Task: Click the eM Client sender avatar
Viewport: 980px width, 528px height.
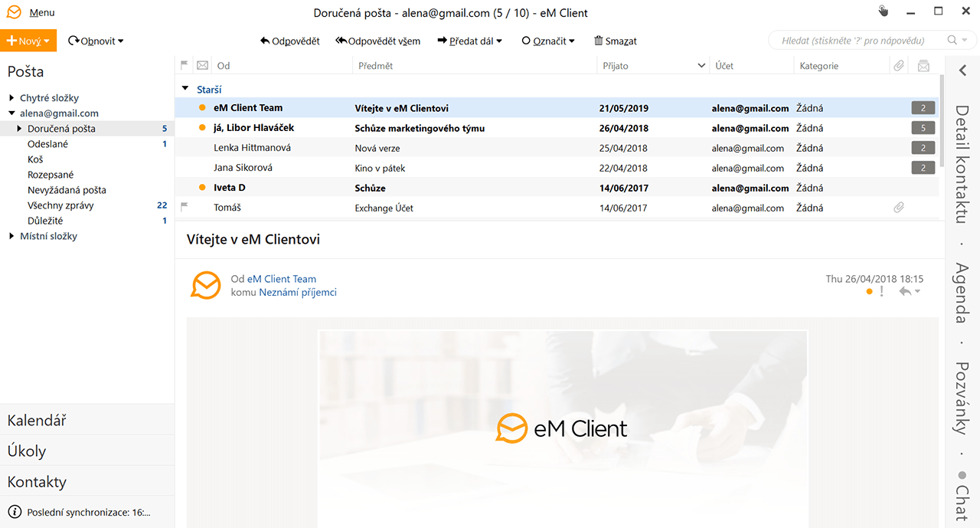Action: [205, 285]
